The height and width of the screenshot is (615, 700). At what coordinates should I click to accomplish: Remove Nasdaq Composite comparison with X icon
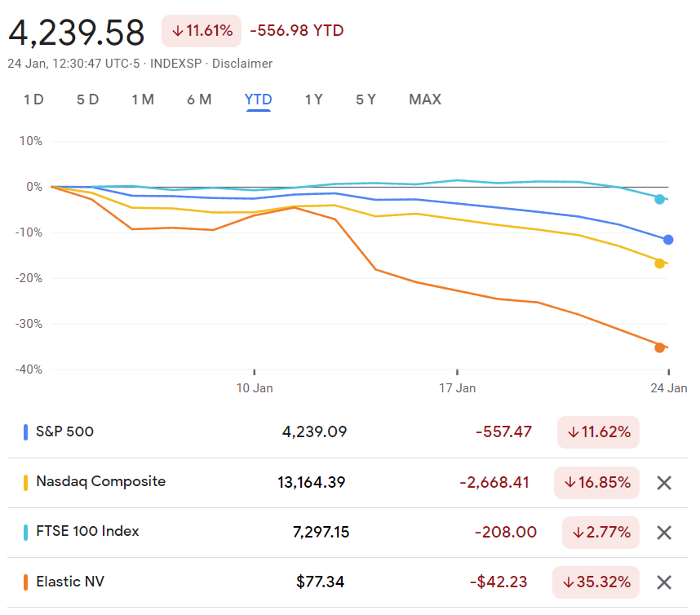click(664, 483)
